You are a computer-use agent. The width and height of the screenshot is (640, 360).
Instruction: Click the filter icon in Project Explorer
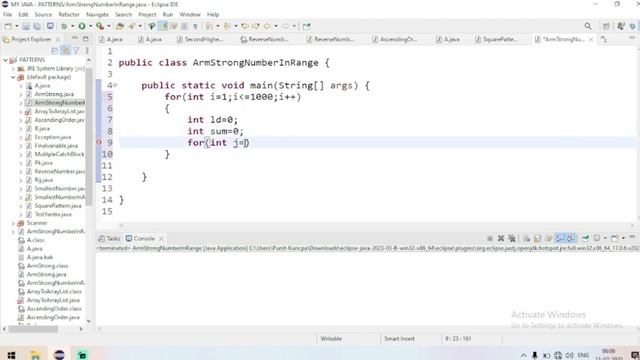click(x=76, y=51)
